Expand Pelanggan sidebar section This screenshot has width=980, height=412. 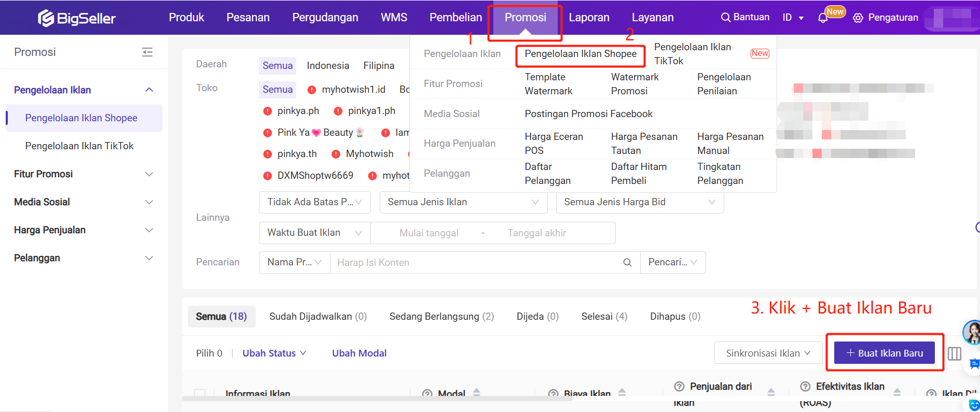coord(149,258)
